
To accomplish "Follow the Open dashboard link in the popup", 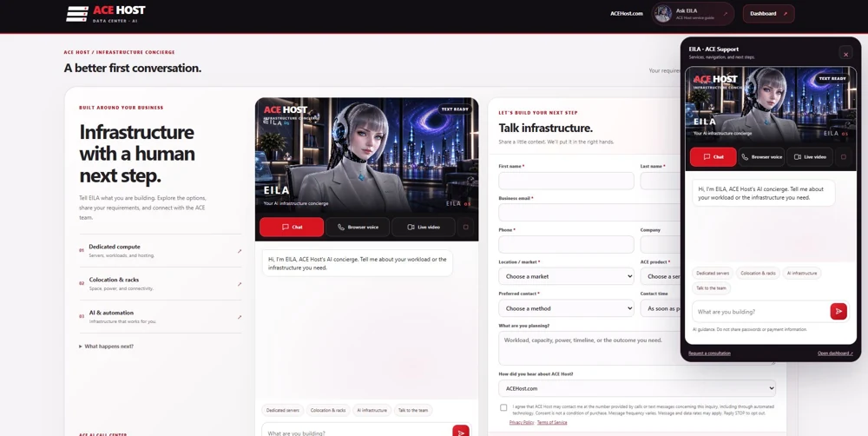I will [x=835, y=353].
